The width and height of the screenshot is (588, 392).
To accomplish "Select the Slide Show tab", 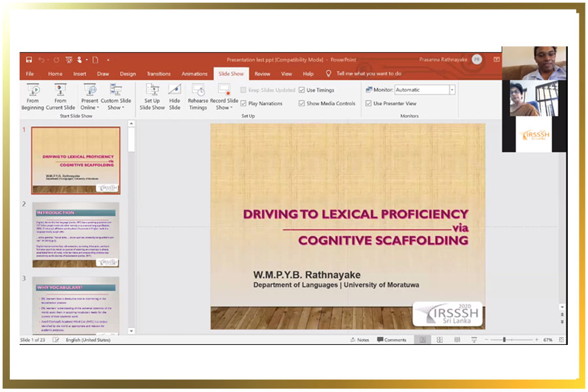I will point(231,74).
